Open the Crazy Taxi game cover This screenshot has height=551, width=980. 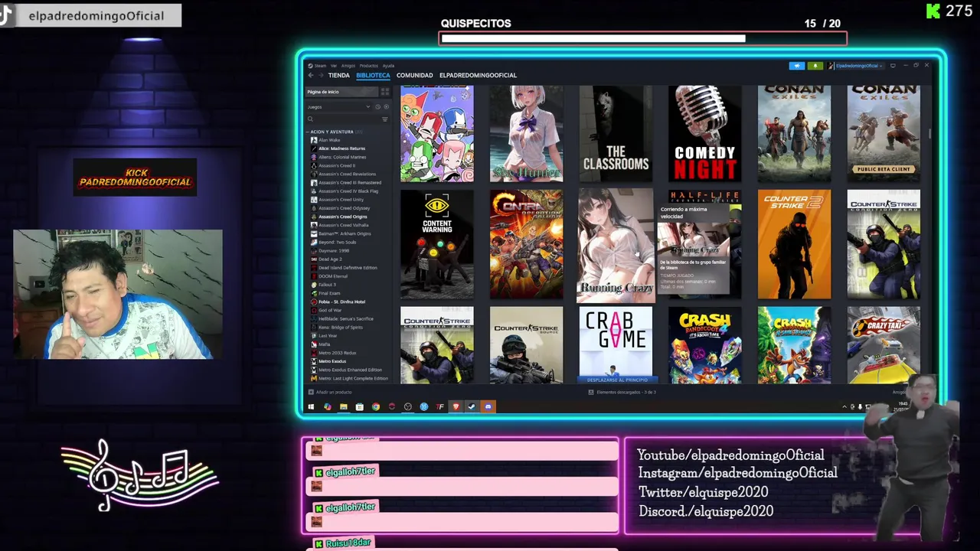884,345
